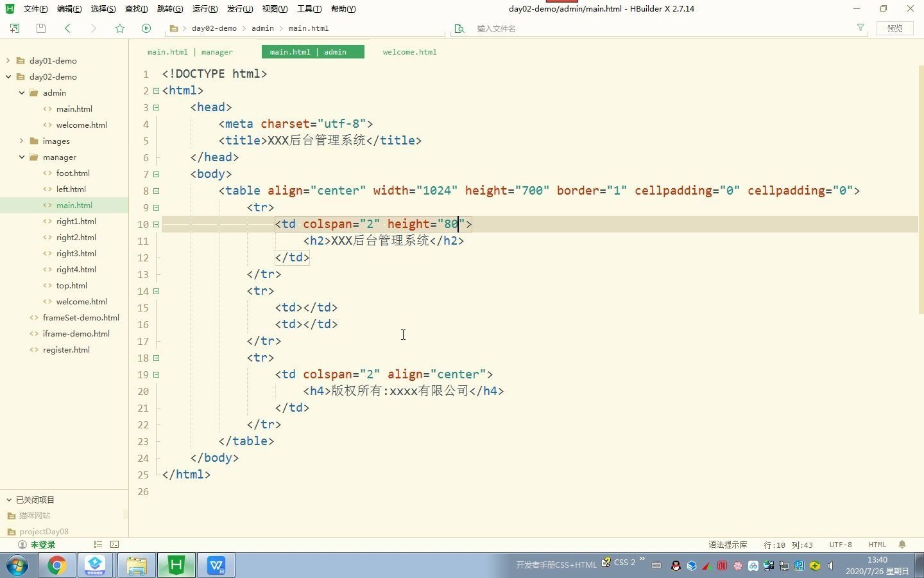
Task: Collapse the day02-demo project folder
Action: pos(8,76)
